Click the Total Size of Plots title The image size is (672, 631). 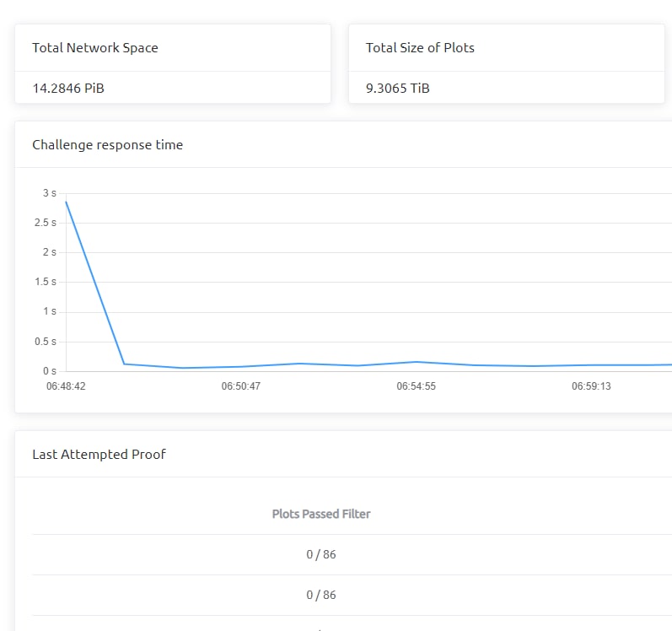point(420,48)
